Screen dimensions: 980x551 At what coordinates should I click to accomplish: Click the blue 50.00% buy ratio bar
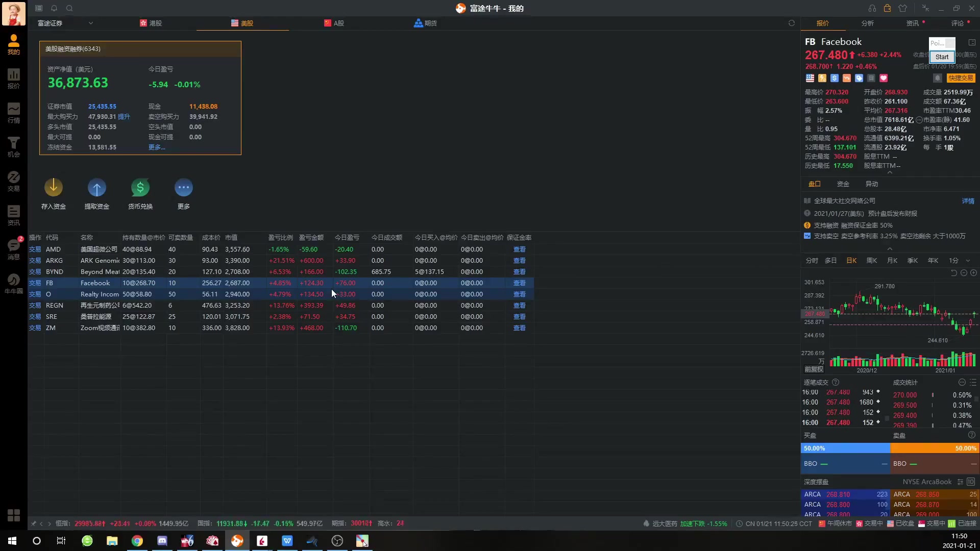coord(845,448)
